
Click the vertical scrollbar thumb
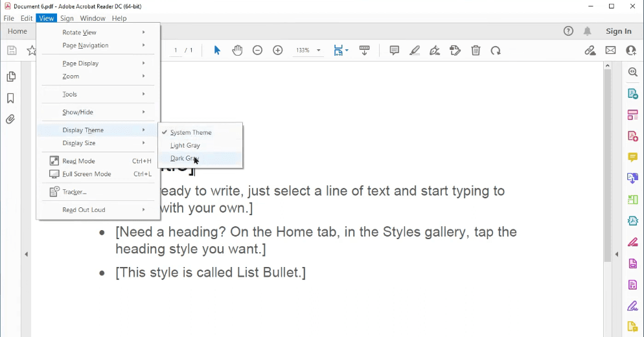click(608, 165)
